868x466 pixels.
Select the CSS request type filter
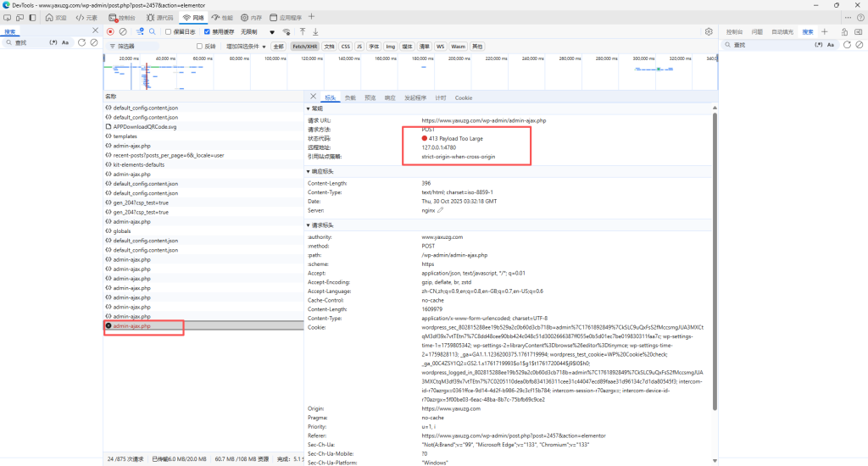click(346, 46)
